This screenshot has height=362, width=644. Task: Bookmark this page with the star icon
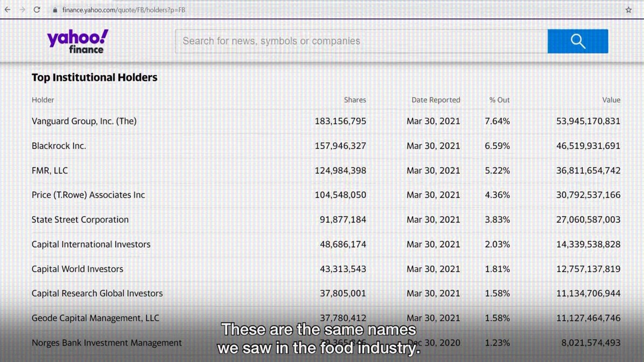pos(628,10)
